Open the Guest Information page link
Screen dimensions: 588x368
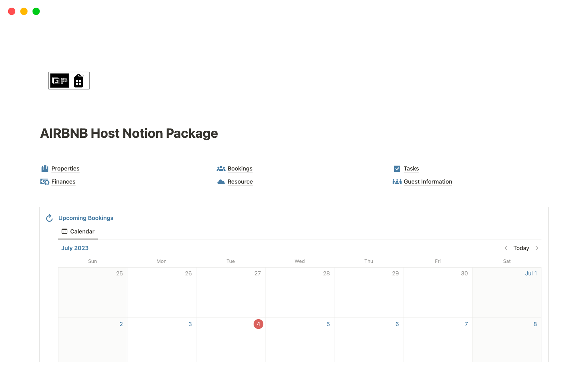(428, 182)
